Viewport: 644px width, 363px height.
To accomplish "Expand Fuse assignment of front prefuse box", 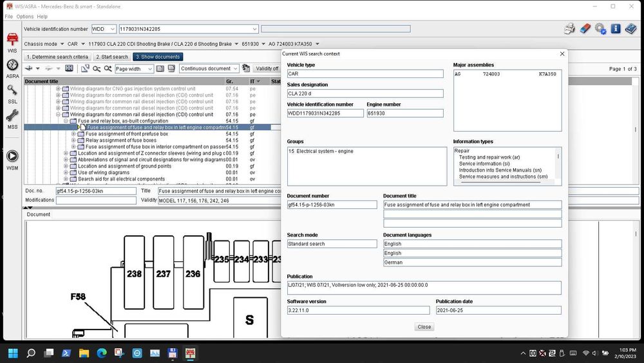I will click(73, 134).
